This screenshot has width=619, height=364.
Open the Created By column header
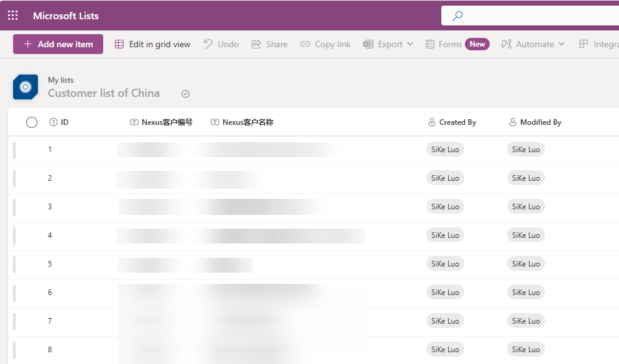(452, 122)
